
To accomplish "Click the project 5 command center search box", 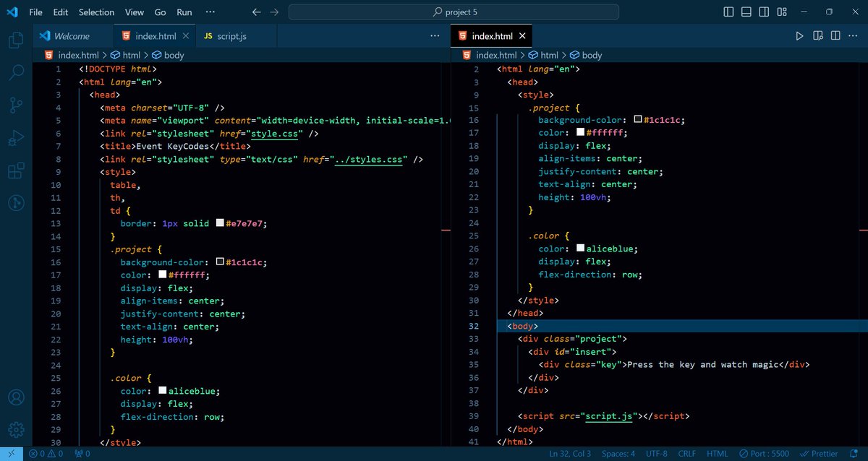I will (454, 12).
